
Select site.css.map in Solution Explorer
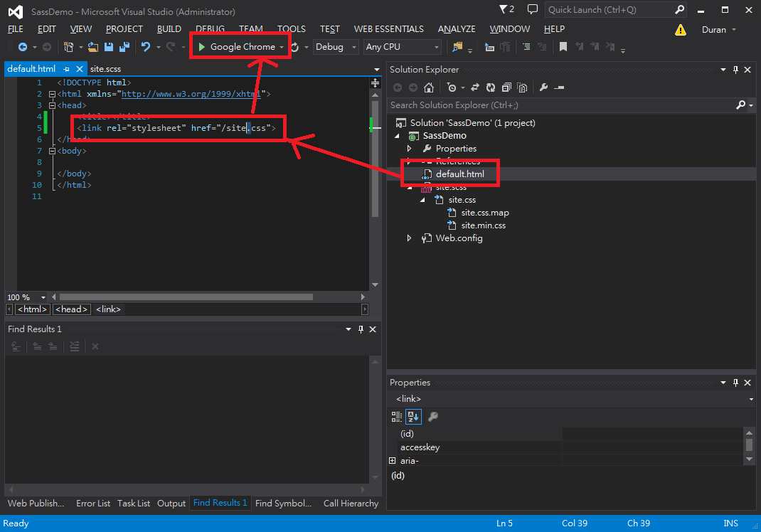(x=485, y=213)
